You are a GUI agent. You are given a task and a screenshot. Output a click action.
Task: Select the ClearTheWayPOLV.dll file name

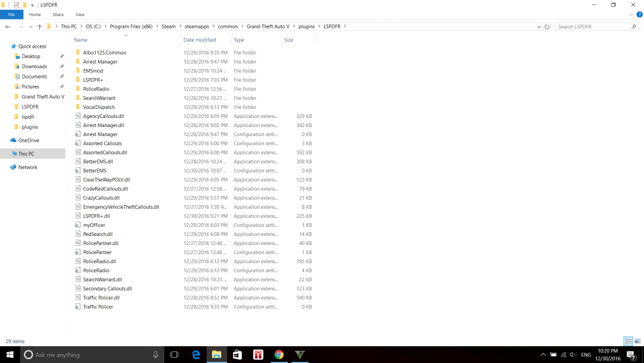[106, 180]
